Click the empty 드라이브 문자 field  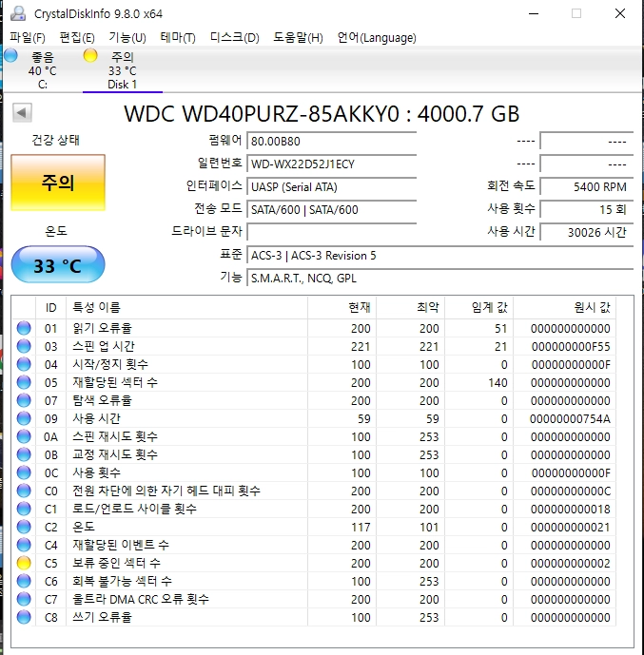point(332,232)
